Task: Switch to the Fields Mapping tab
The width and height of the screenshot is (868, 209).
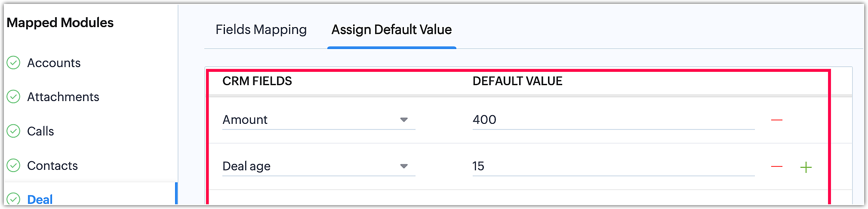Action: pyautogui.click(x=261, y=30)
